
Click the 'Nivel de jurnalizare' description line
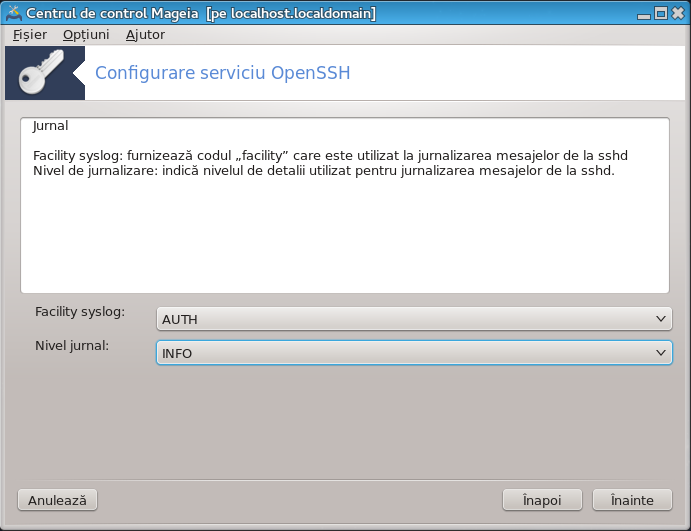[x=324, y=171]
